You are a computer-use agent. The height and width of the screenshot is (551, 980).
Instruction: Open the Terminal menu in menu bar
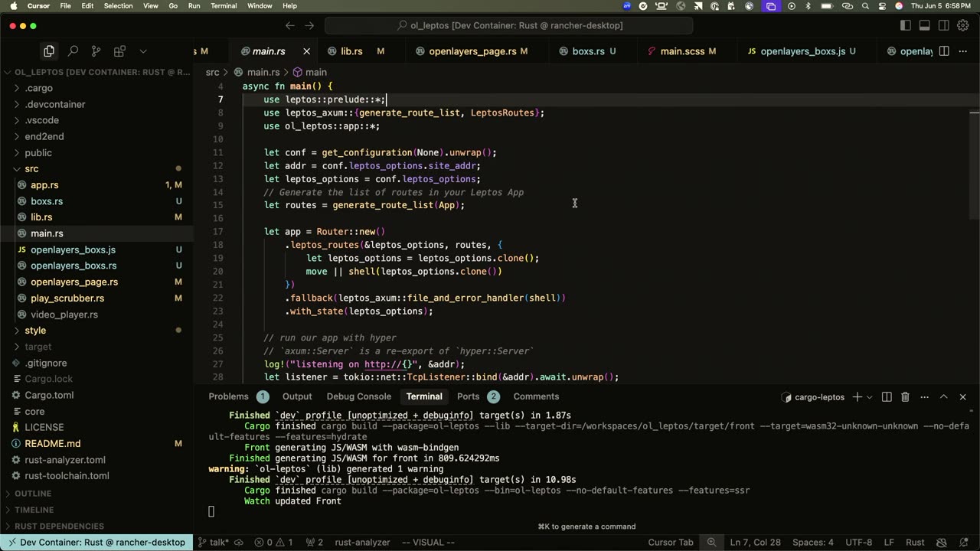pos(224,5)
